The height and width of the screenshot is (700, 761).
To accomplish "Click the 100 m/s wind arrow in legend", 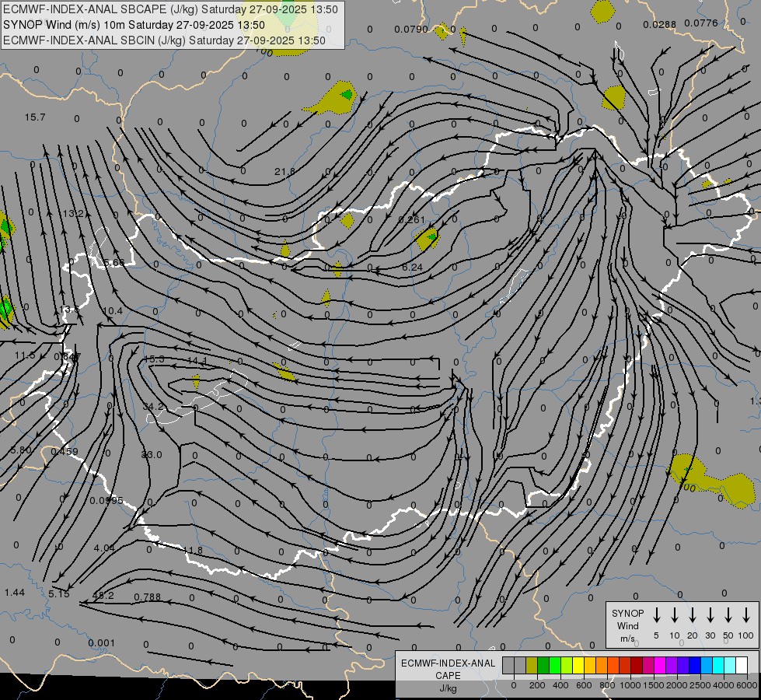I will tap(746, 615).
